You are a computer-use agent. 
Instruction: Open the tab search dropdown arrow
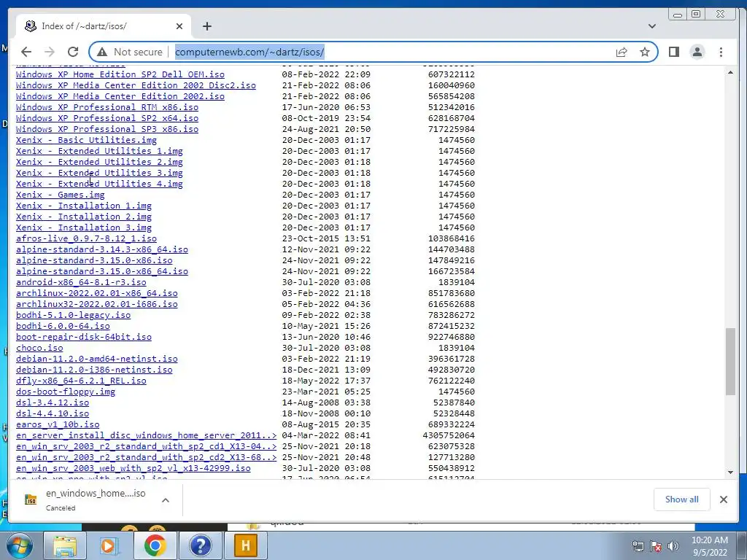click(651, 26)
